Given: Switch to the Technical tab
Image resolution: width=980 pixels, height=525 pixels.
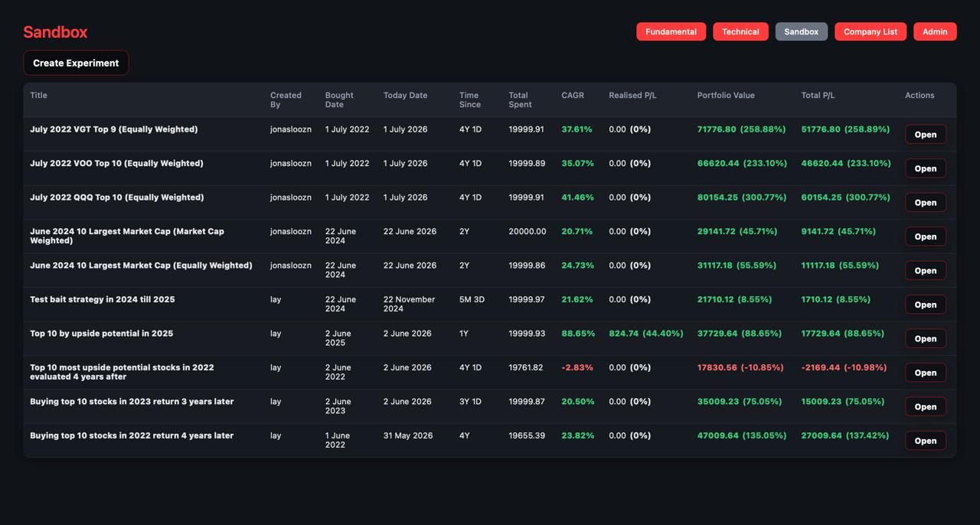Looking at the screenshot, I should pyautogui.click(x=740, y=31).
